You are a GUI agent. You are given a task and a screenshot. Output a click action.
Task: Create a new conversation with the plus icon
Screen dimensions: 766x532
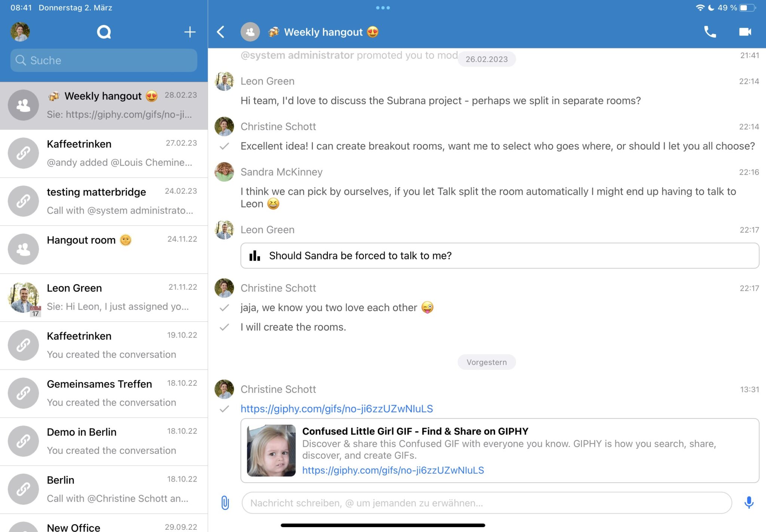point(190,32)
